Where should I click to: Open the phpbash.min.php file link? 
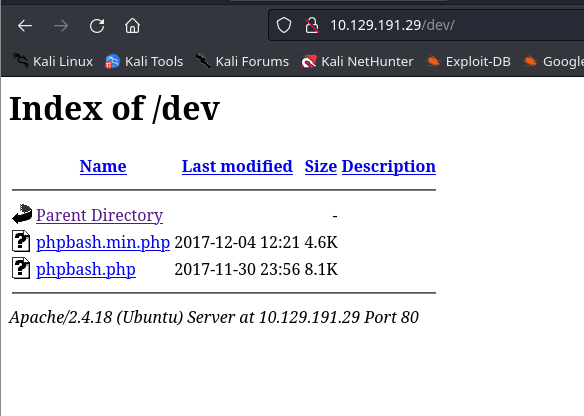coord(103,242)
